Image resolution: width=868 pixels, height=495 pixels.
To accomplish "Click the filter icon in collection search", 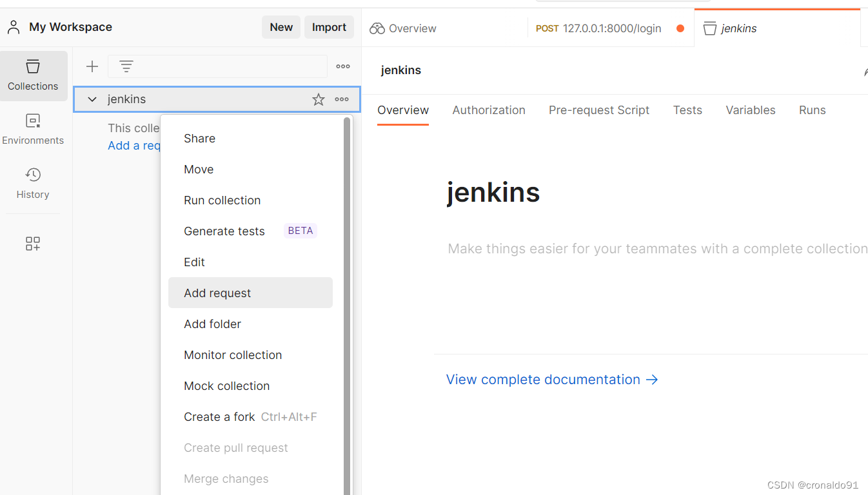I will [x=126, y=66].
